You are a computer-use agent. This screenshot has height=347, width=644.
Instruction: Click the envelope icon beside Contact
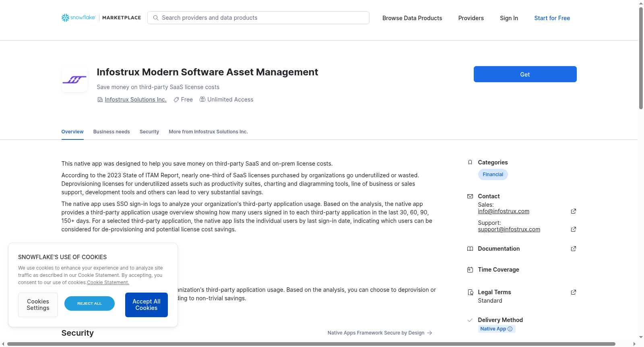pyautogui.click(x=470, y=196)
